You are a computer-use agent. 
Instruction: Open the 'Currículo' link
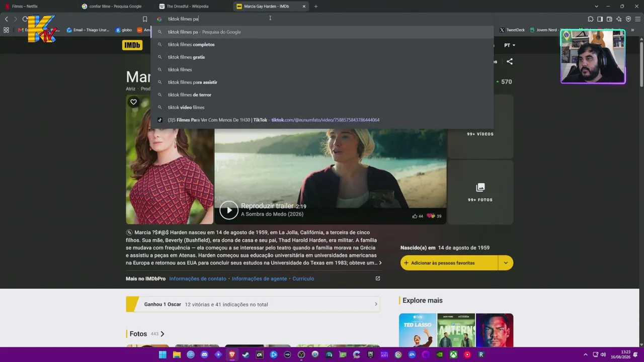pos(303,279)
